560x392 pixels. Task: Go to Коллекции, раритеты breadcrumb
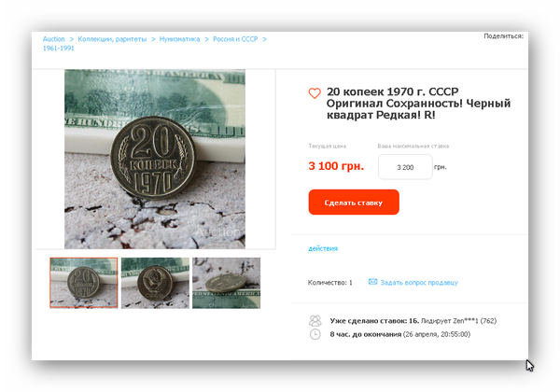pos(112,39)
